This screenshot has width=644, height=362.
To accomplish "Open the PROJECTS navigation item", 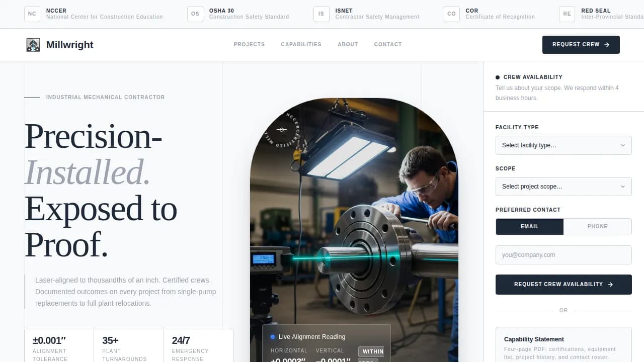I will [249, 44].
